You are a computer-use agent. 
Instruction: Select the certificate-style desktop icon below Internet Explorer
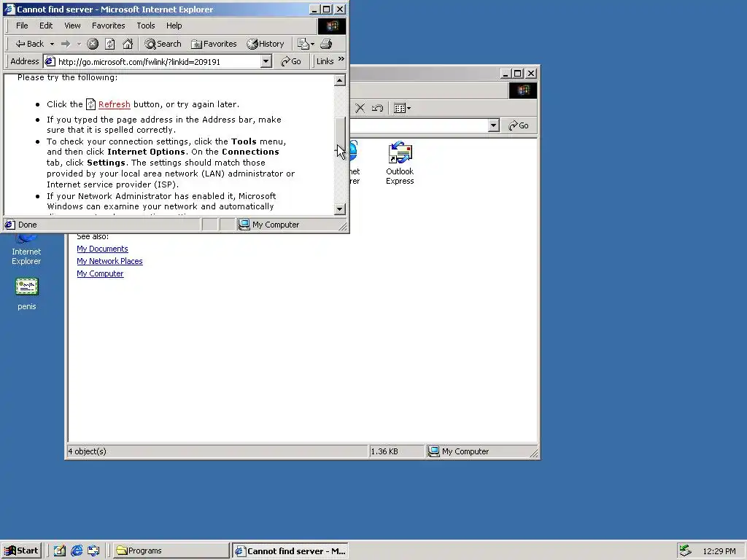point(27,295)
